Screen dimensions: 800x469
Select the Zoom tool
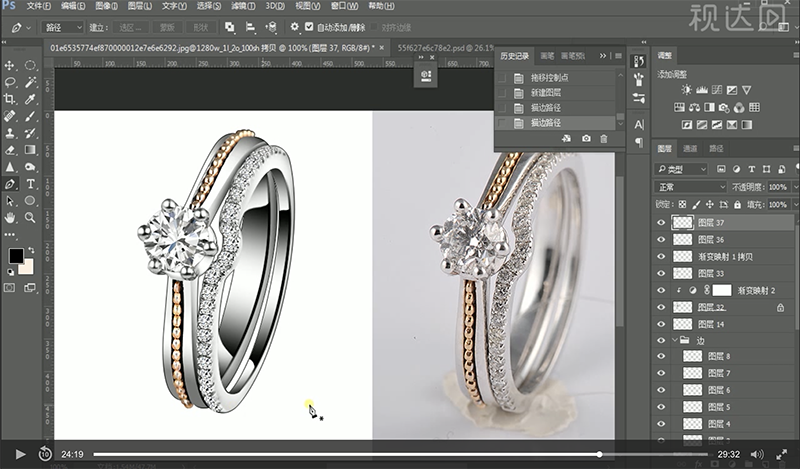tap(30, 218)
